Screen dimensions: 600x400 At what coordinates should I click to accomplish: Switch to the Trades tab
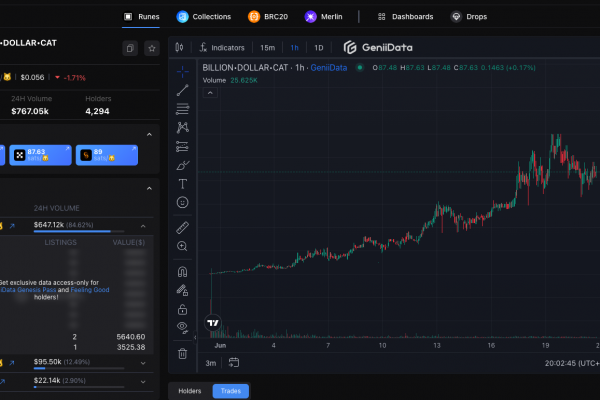[x=231, y=391]
